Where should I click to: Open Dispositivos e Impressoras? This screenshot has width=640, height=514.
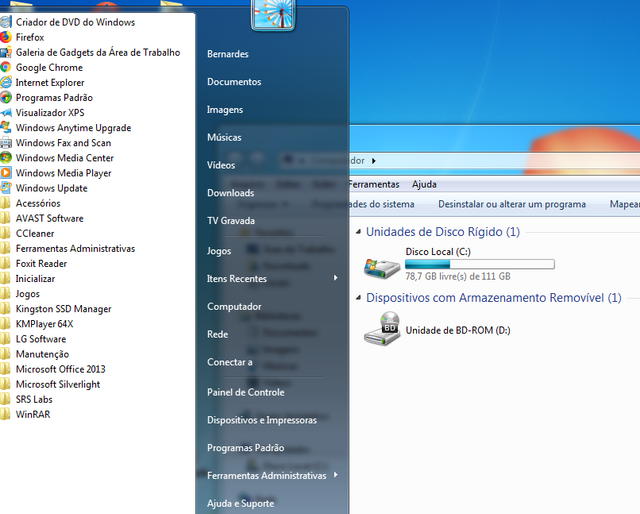(262, 420)
